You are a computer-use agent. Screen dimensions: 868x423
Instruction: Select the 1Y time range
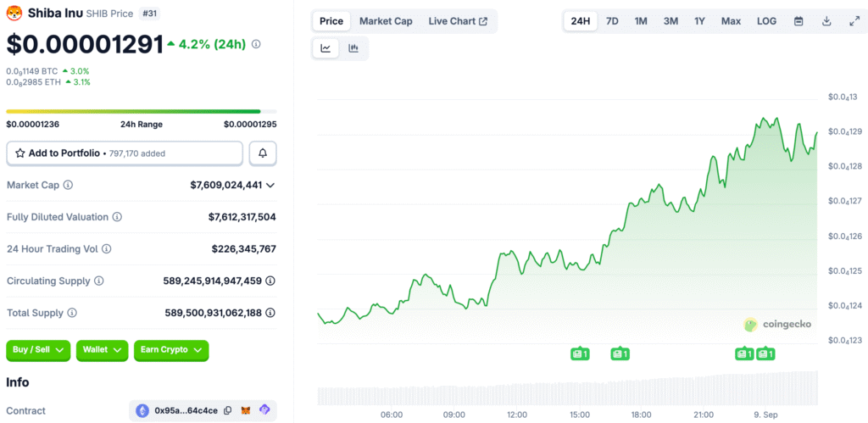[x=699, y=21]
